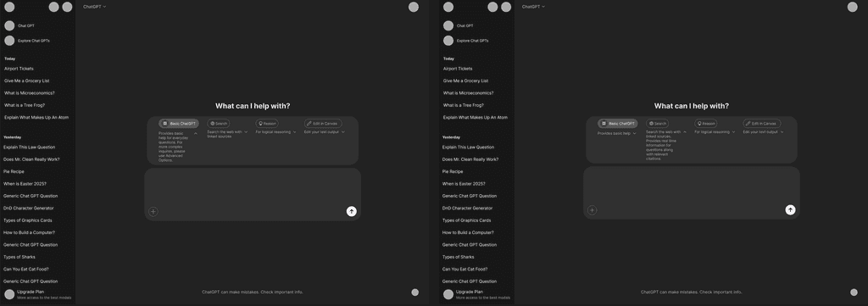Screen dimensions: 868x306
Task: Click the Upgrade Plan circle icon, left mockup
Action: click(x=9, y=294)
